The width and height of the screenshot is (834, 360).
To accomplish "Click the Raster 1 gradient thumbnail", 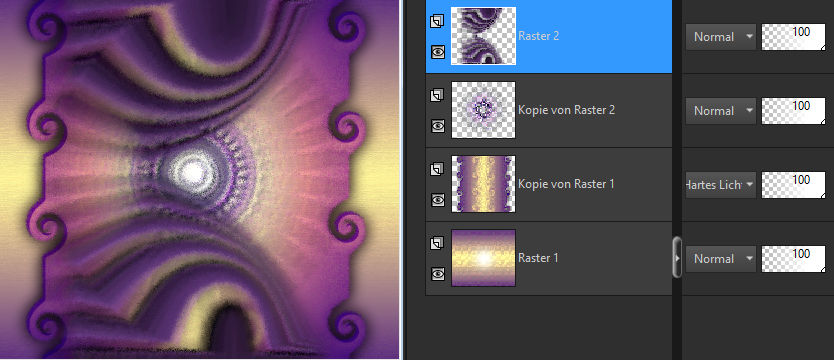I will (x=483, y=258).
